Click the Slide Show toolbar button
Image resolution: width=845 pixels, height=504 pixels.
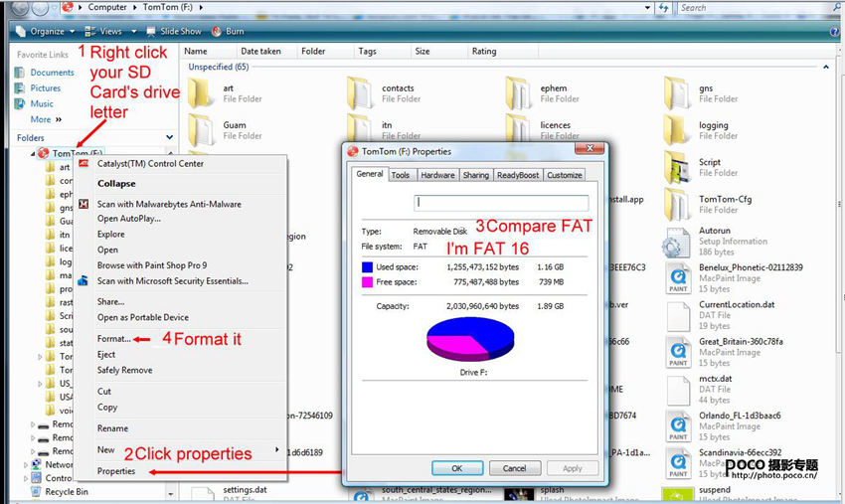174,31
